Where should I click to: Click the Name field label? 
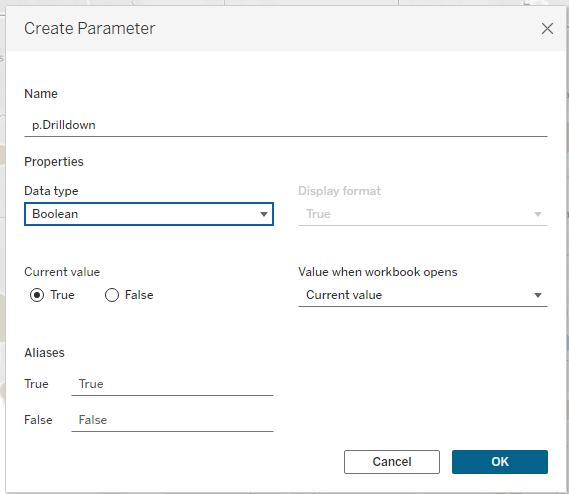[x=41, y=94]
